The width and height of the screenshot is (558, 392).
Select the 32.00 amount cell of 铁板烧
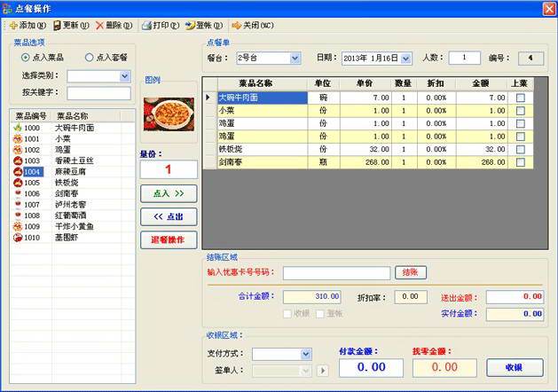[x=481, y=149]
